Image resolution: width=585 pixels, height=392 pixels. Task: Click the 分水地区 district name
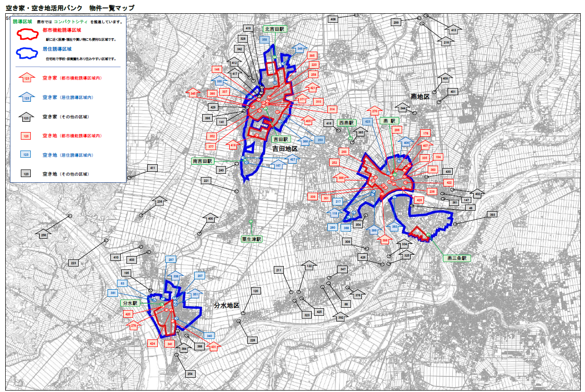(226, 305)
